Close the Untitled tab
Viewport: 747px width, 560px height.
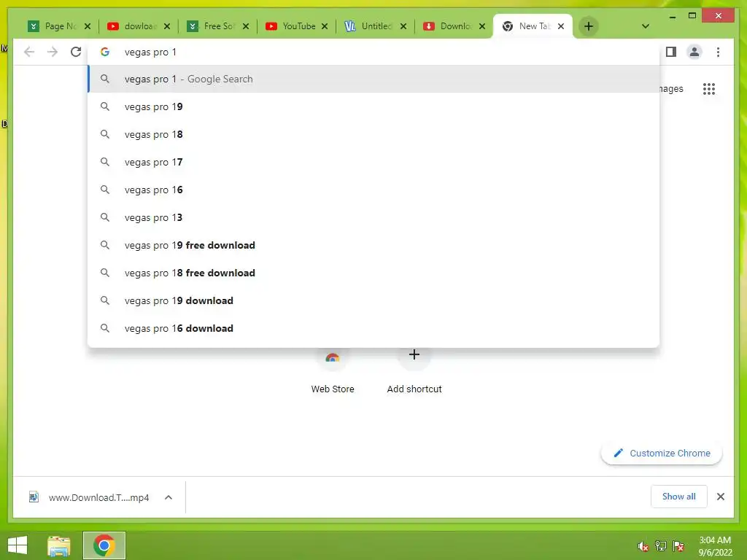pyautogui.click(x=403, y=26)
